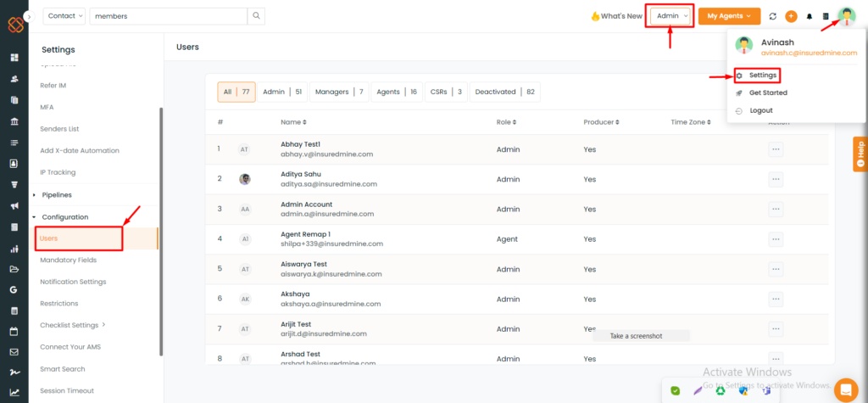Open action menu for Agent Remap 1
Screen dimensions: 868x403
(x=776, y=239)
